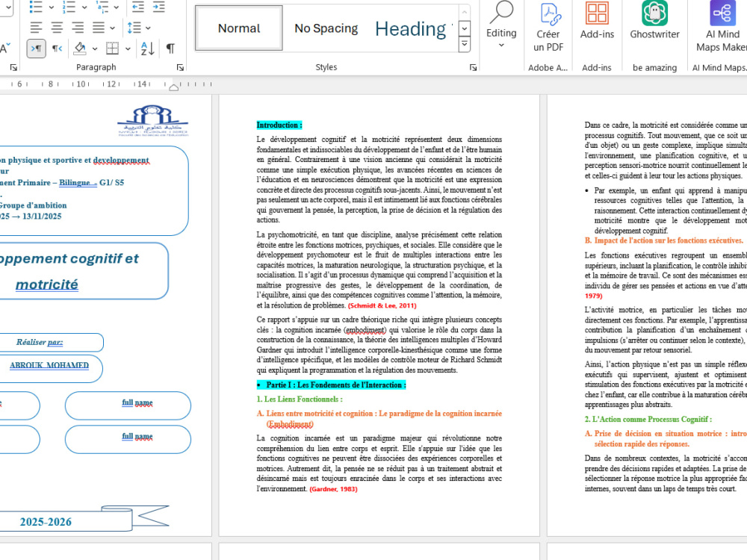747x560 pixels.
Task: Open shading color dropdown arrow
Action: click(95, 49)
